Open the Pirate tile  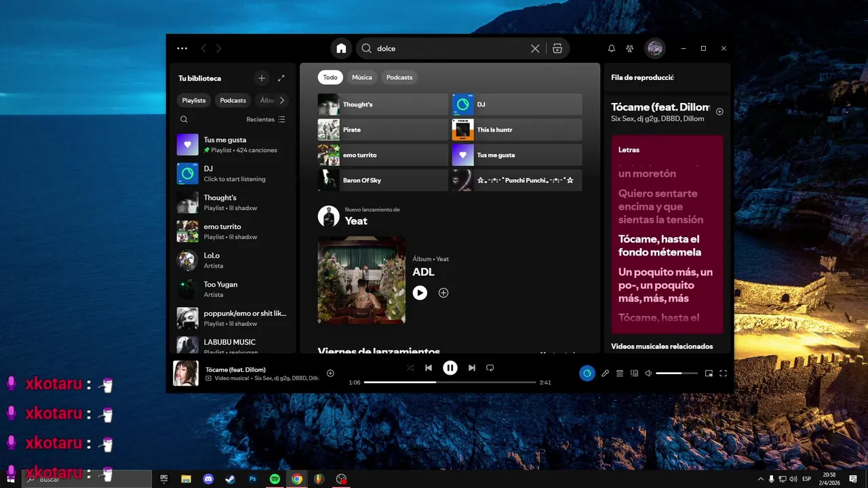(x=383, y=129)
